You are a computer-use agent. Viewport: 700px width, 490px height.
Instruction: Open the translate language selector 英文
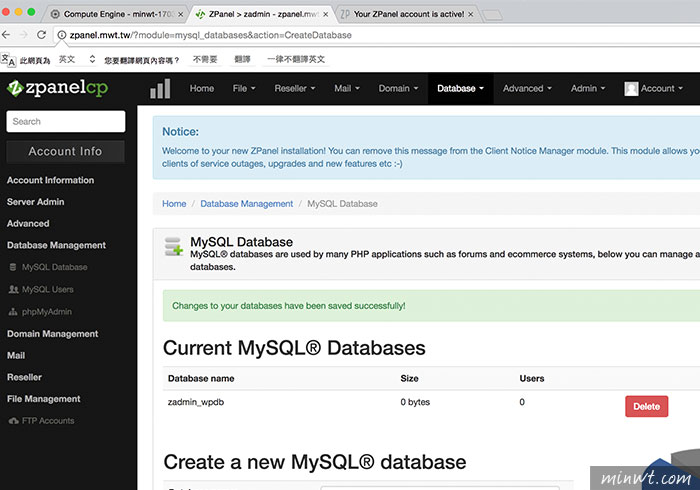77,59
